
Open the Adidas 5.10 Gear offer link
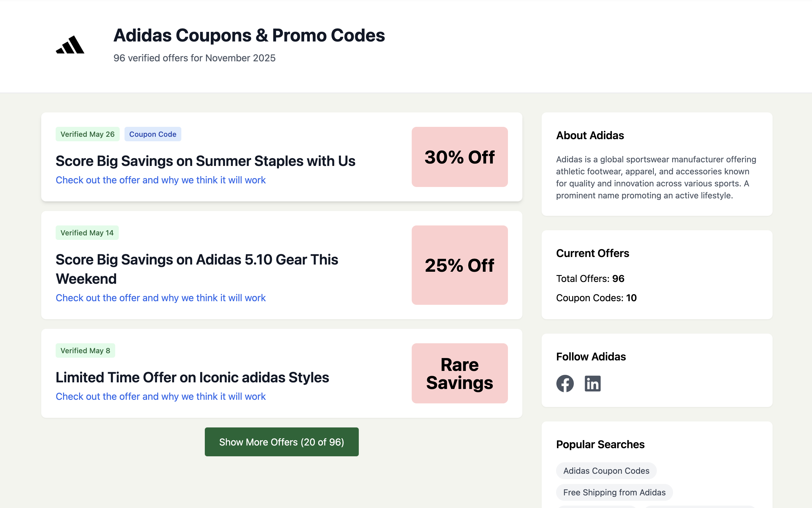[160, 298]
